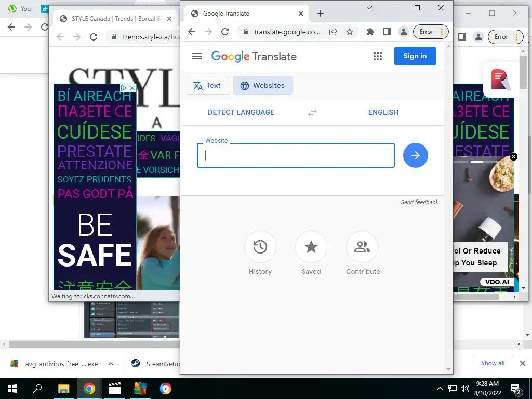The image size is (532, 399).
Task: Reload the STYLE Canada page
Action: pos(94,37)
